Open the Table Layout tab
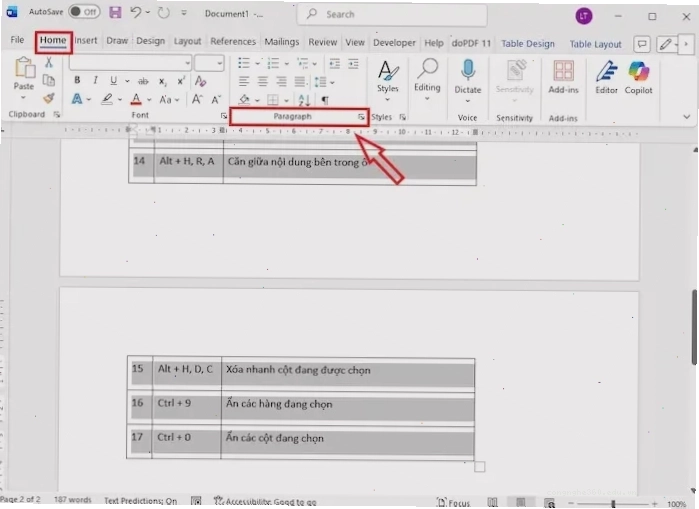This screenshot has width=699, height=509. click(595, 44)
